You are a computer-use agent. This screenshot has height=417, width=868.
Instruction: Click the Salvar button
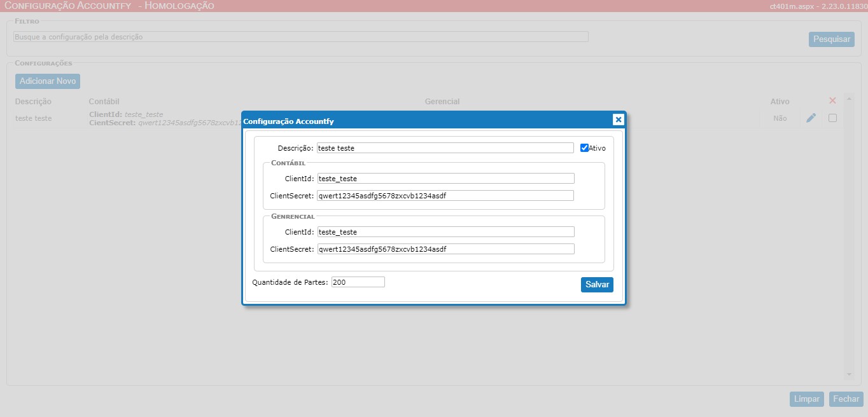(x=597, y=285)
